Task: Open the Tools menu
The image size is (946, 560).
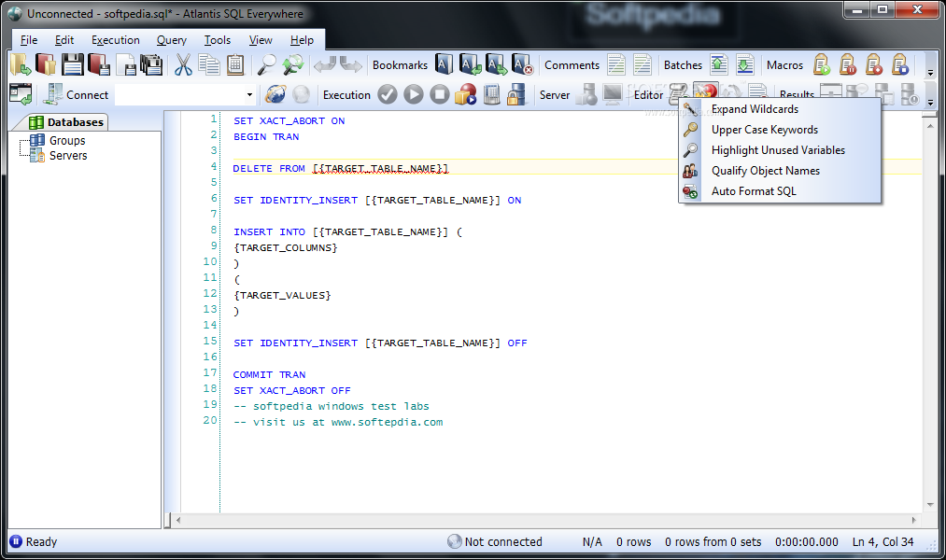Action: point(218,40)
